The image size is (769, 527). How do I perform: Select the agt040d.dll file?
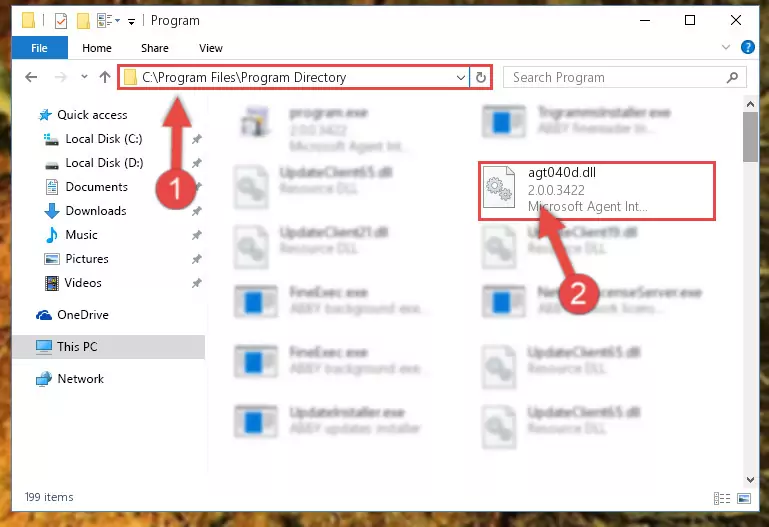(x=597, y=191)
